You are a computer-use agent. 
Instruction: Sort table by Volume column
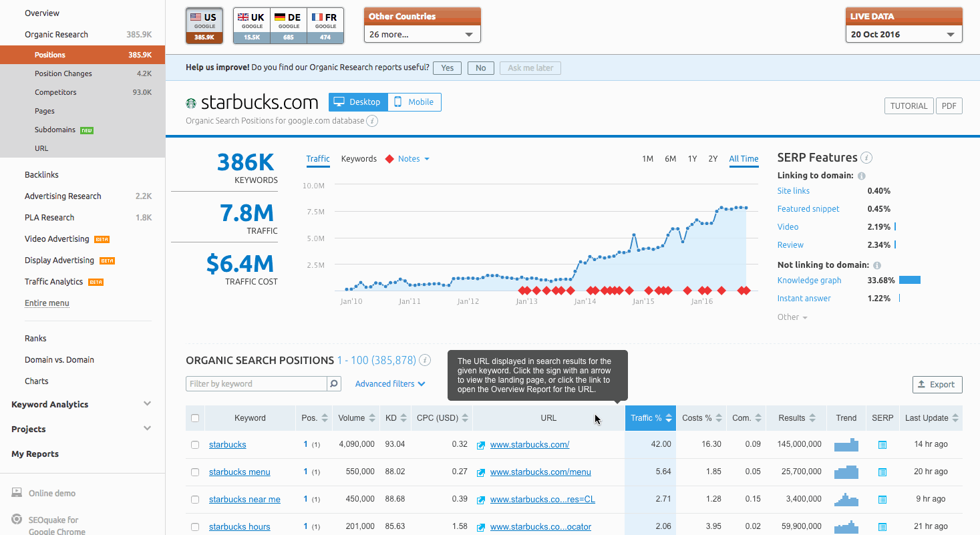(356, 418)
